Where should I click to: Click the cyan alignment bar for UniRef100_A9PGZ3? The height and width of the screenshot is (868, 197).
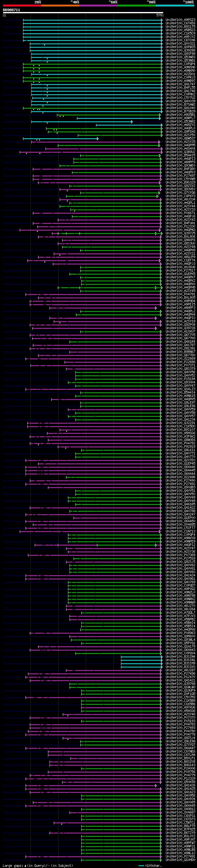tap(93, 20)
